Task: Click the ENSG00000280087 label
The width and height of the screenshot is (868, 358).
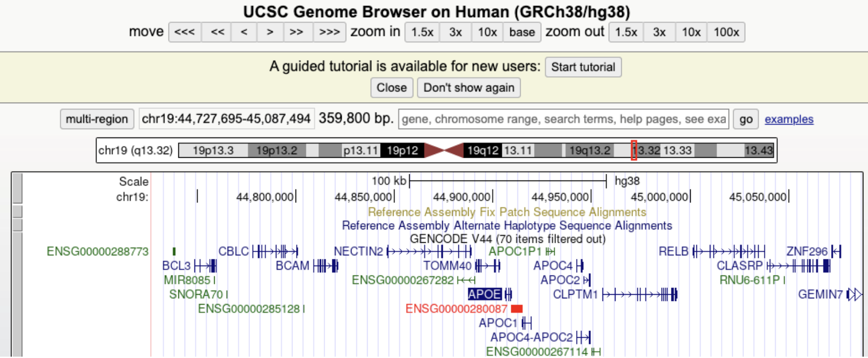Action: pos(456,309)
